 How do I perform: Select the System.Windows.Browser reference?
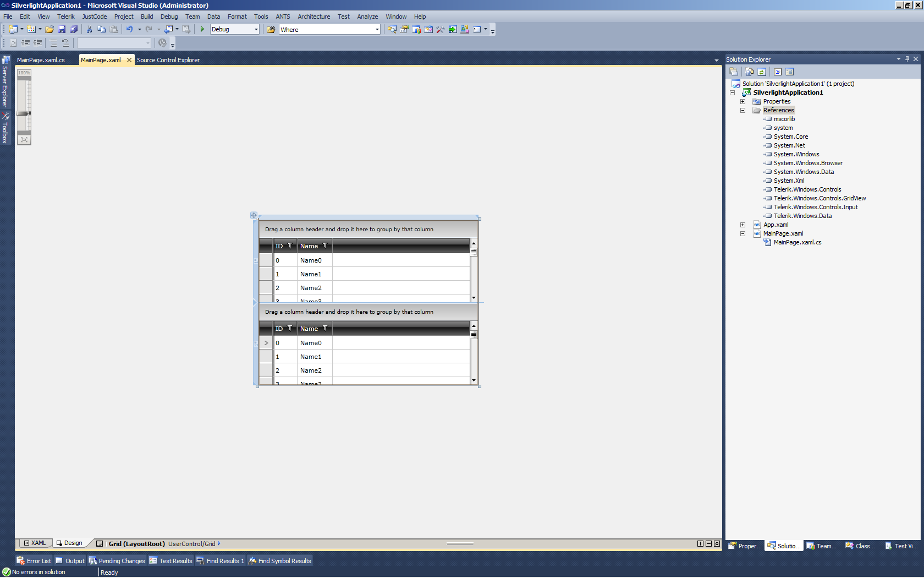[808, 163]
